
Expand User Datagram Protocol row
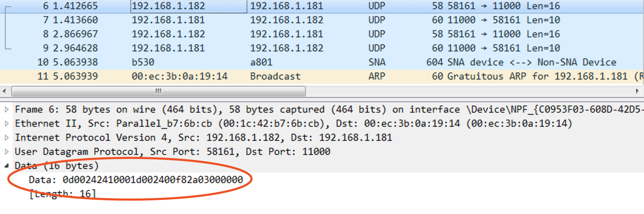click(x=6, y=152)
